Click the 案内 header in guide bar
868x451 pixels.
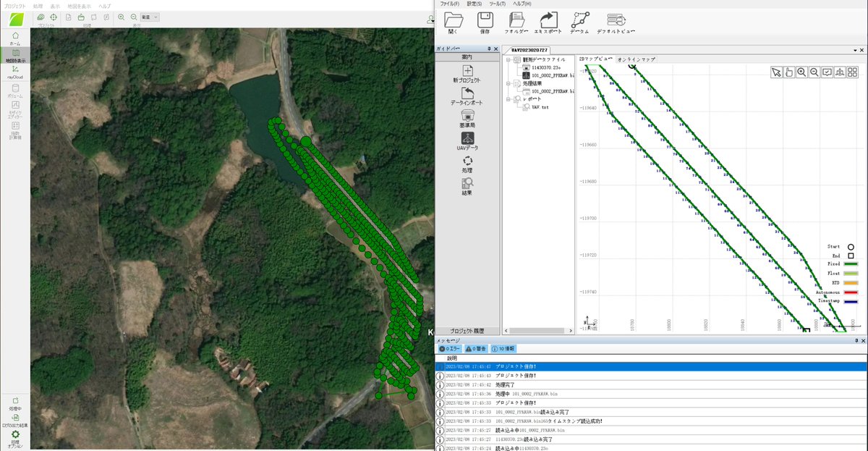(467, 57)
